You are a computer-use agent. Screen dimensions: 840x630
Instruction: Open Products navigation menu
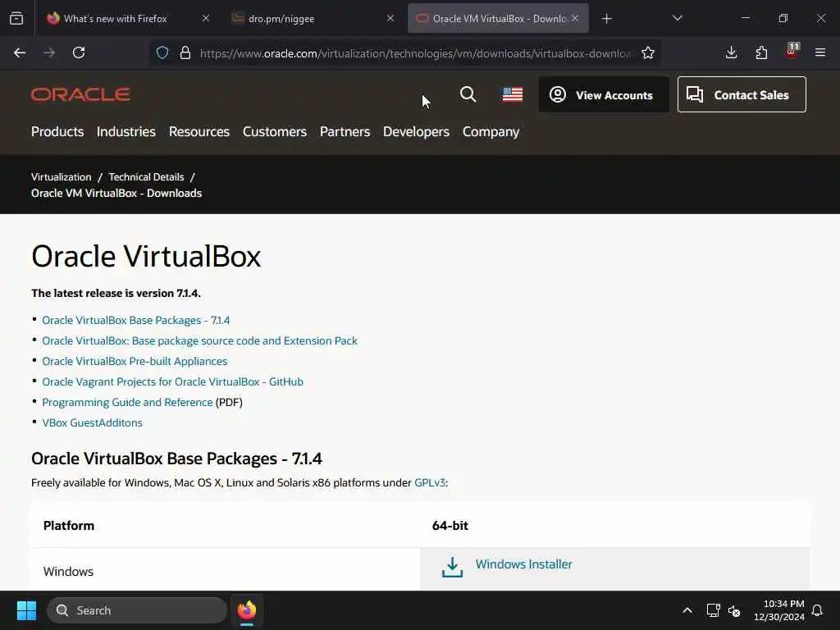tap(57, 132)
